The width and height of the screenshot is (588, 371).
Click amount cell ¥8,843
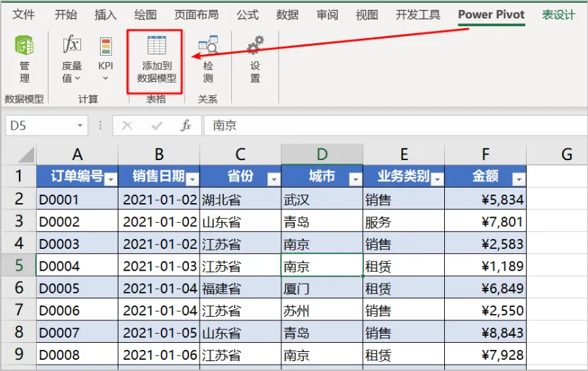pos(486,332)
